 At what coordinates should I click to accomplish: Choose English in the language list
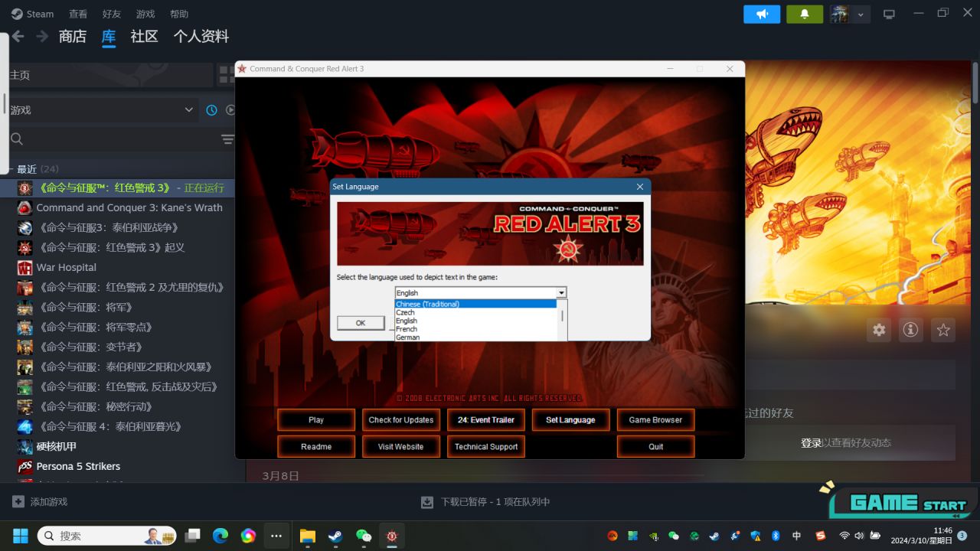click(x=475, y=321)
